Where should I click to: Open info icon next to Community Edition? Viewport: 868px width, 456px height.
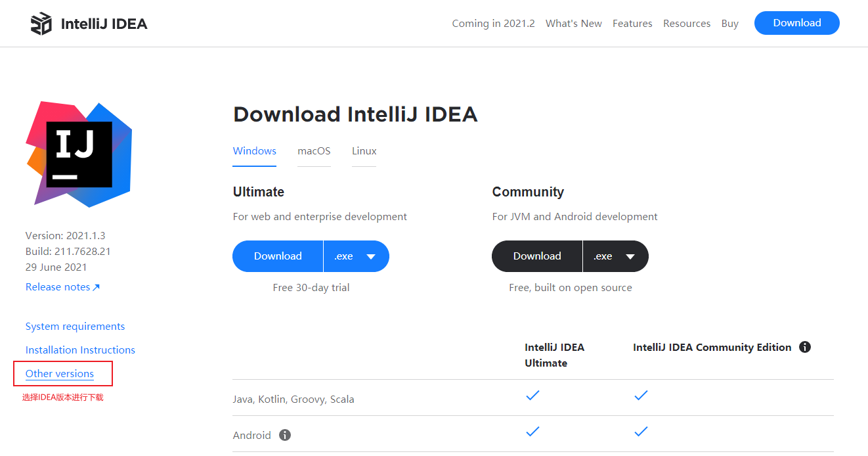coord(805,347)
